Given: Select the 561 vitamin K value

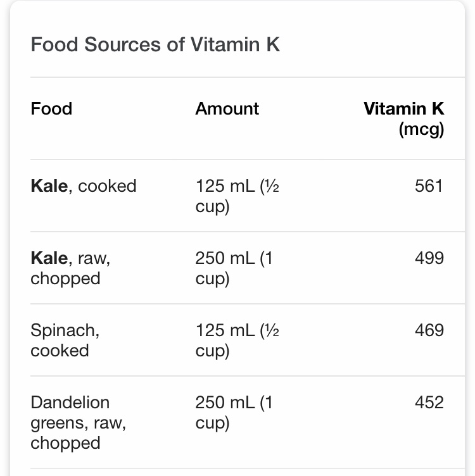Looking at the screenshot, I should point(429,186).
